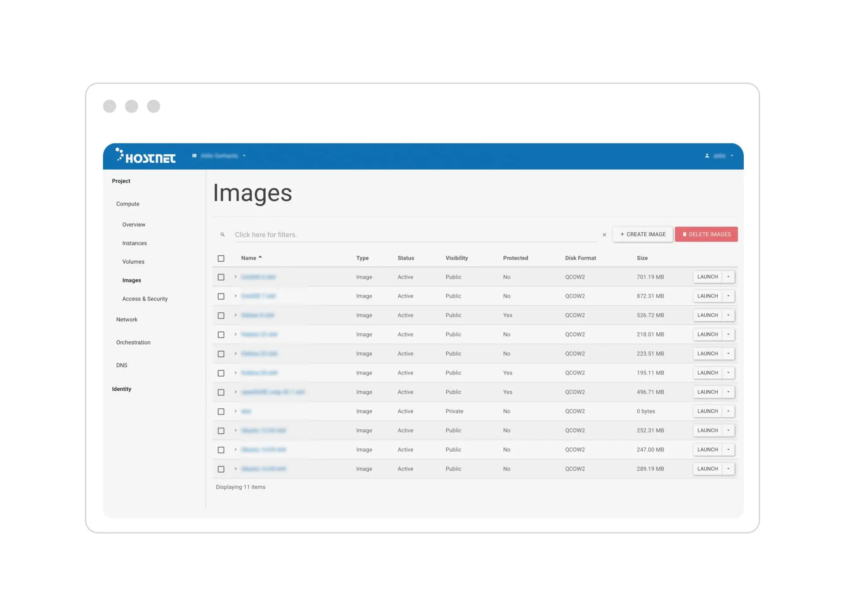Expand details of the 701.19 MB image row
Screen dimensions: 845x616
pos(236,277)
